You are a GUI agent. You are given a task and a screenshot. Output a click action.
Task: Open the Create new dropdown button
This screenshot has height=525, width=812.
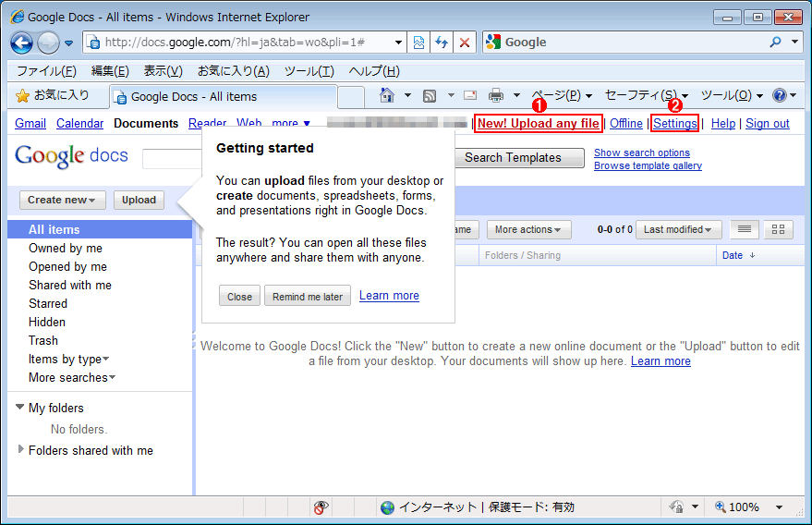[x=63, y=200]
